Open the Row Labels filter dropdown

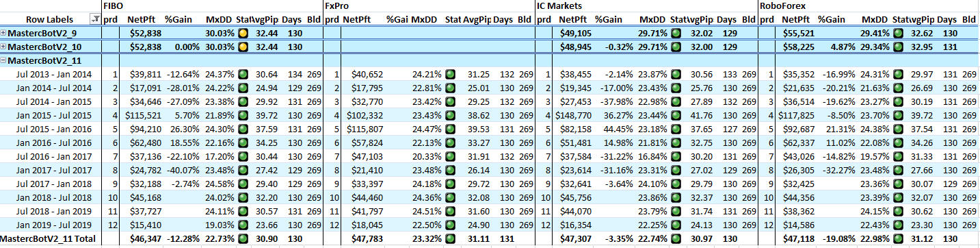point(94,20)
